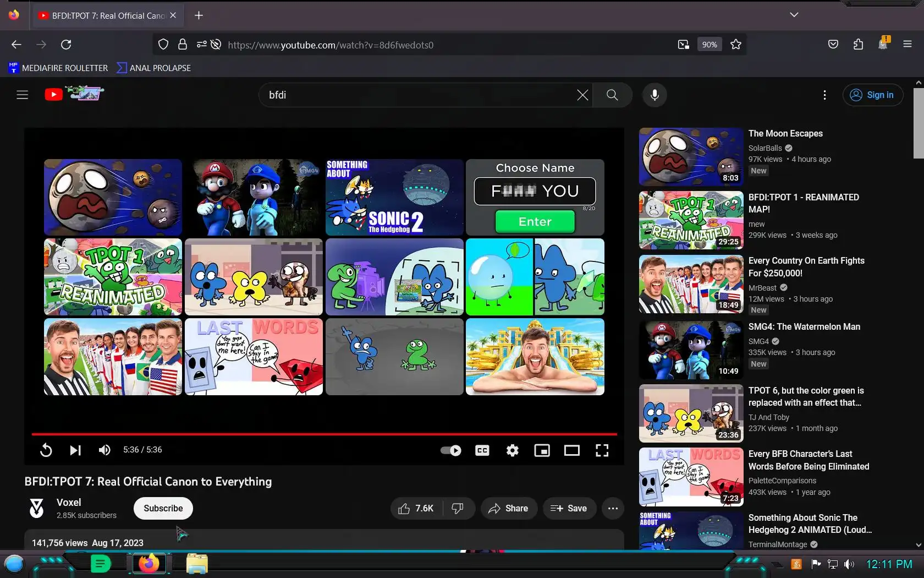Open the green notes app taskbar icon

tap(101, 564)
